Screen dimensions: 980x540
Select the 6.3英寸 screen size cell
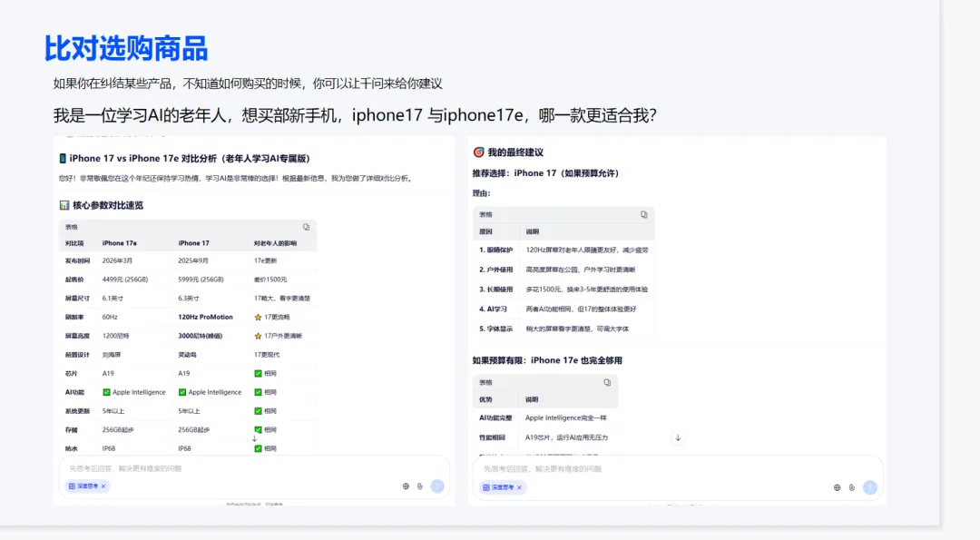tap(188, 298)
